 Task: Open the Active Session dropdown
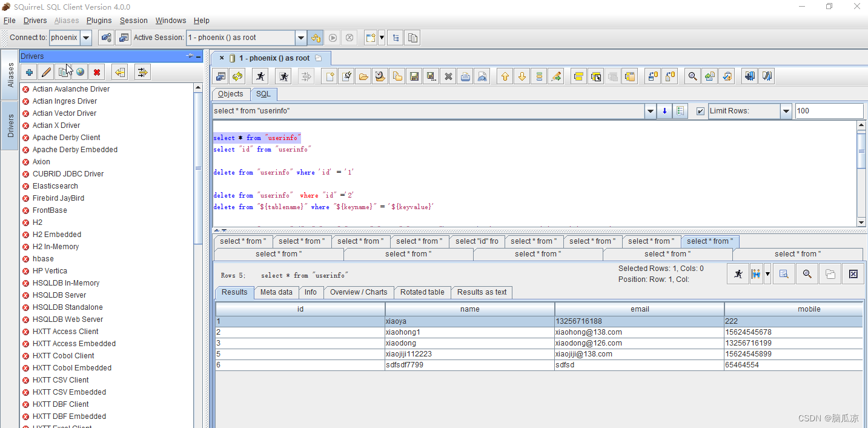(x=301, y=38)
